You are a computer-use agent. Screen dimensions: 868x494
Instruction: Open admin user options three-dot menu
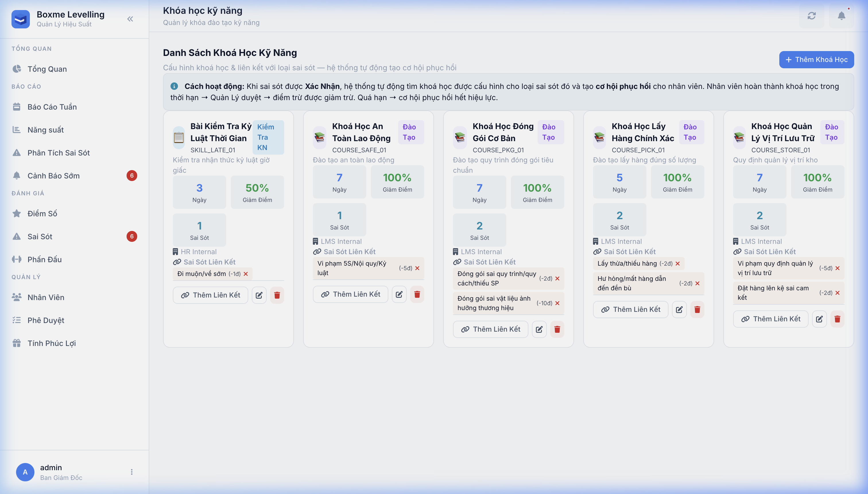tap(132, 472)
